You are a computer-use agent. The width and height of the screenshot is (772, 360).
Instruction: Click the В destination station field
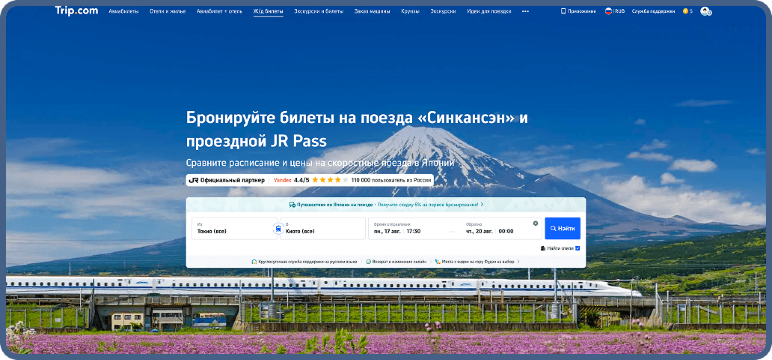[x=322, y=228]
